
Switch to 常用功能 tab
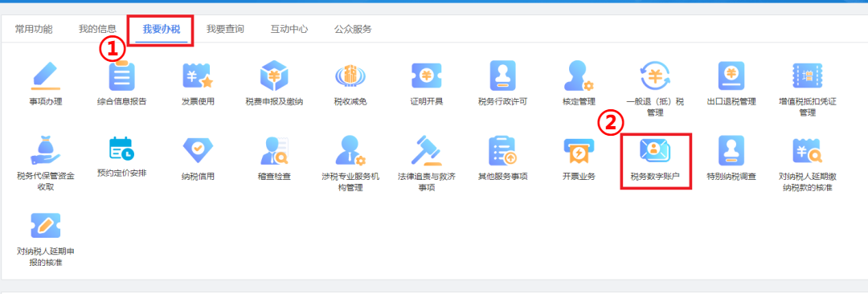click(34, 30)
